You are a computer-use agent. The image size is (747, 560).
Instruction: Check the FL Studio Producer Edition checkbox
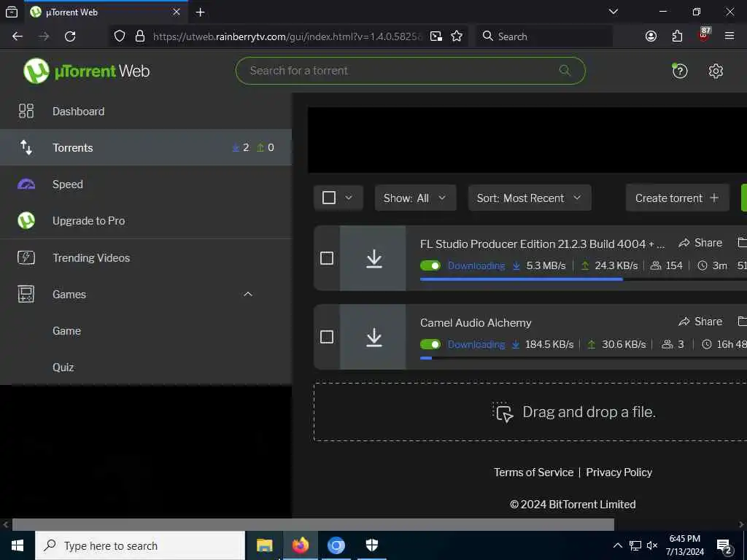click(x=326, y=258)
